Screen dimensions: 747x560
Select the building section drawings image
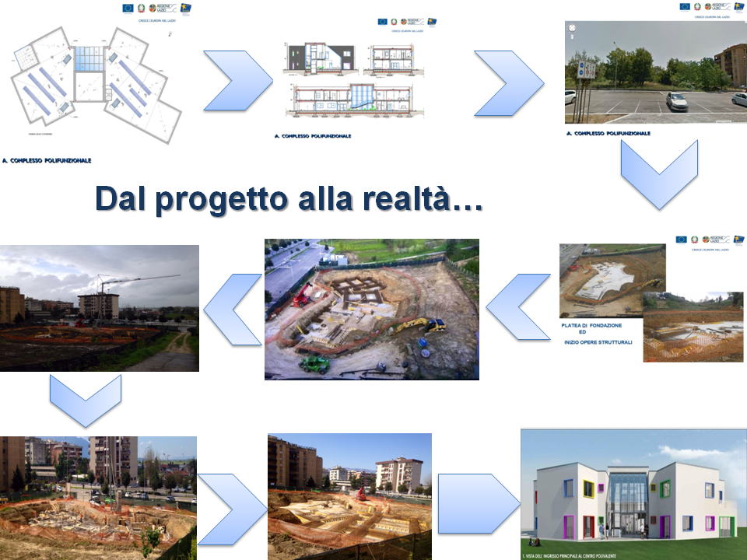[353, 79]
